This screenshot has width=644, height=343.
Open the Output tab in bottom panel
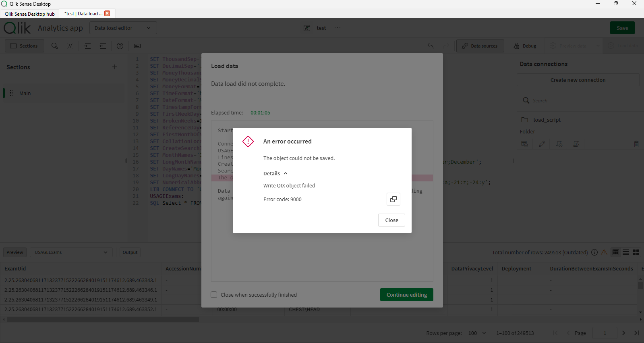coord(130,252)
